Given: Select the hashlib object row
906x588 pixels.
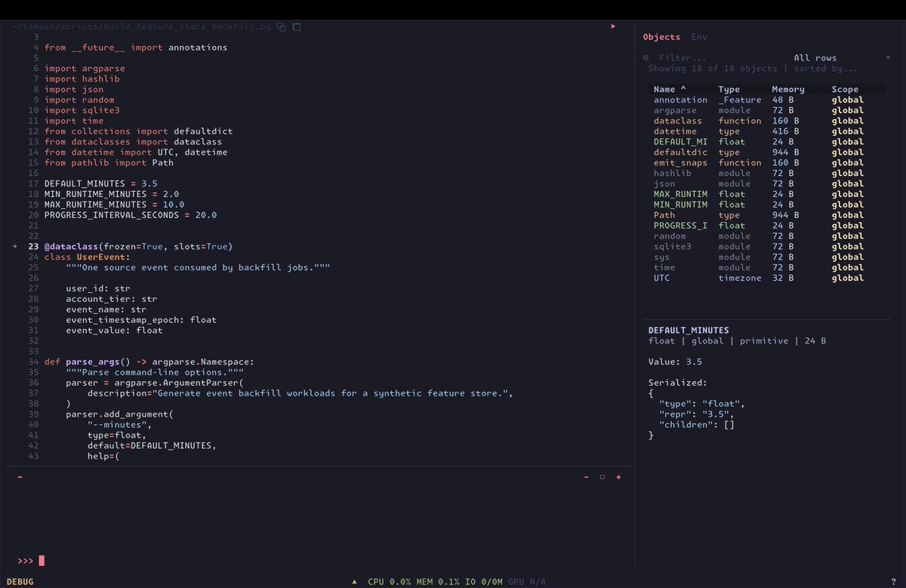Looking at the screenshot, I should 769,173.
